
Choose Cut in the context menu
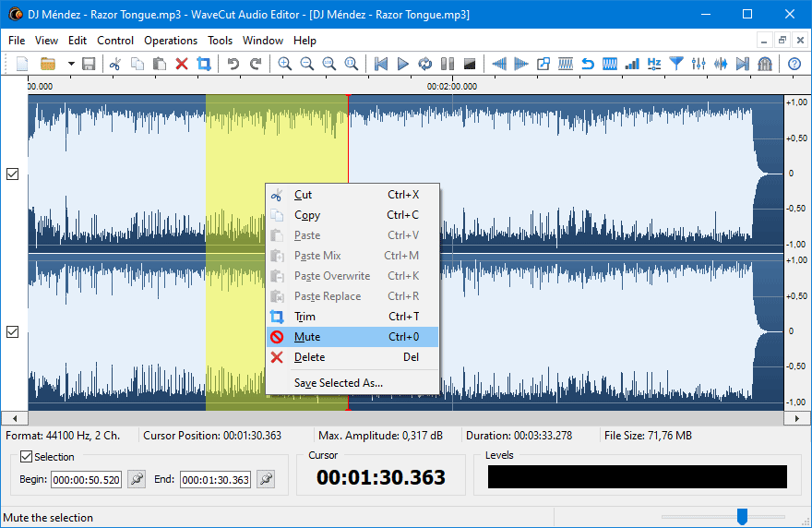point(352,195)
